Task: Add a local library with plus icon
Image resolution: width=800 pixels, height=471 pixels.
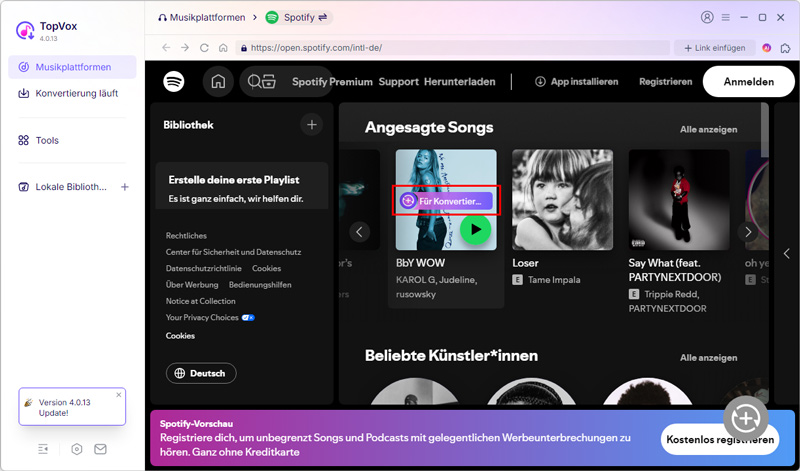Action: click(x=124, y=187)
